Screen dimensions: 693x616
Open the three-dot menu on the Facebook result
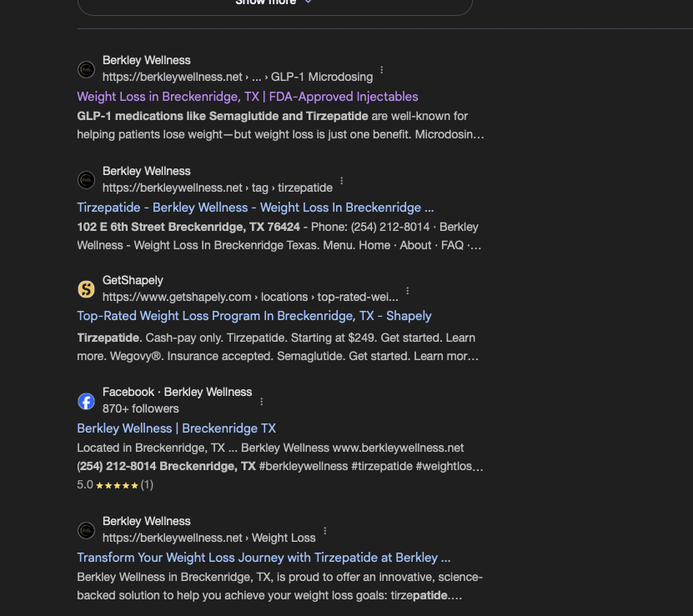261,401
